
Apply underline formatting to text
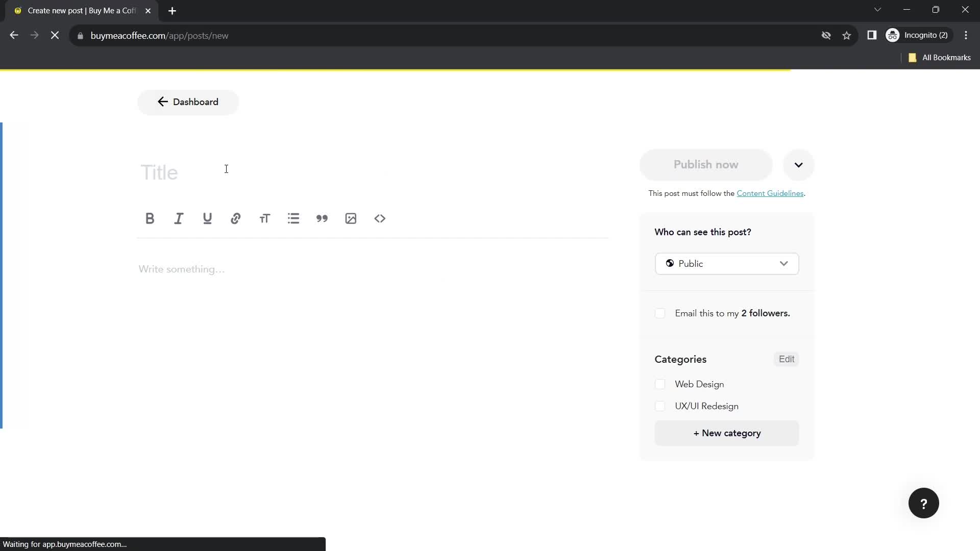208,219
